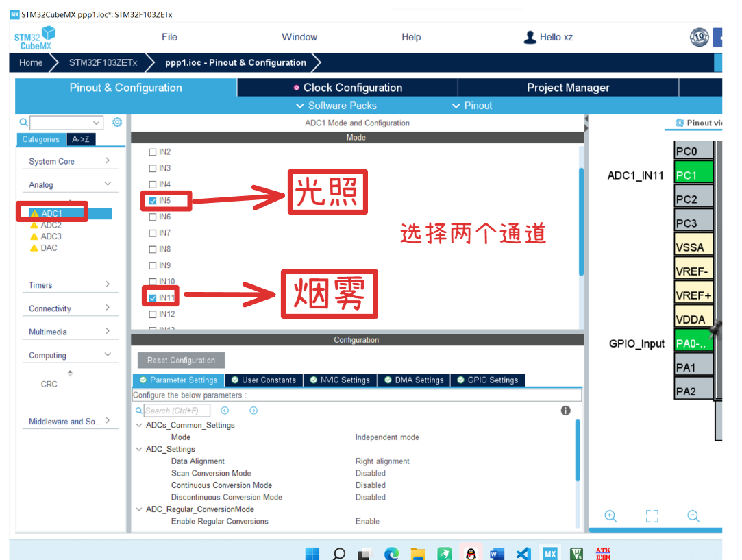This screenshot has height=560, width=742.
Task: Click the search icon in Parameter Settings
Action: click(138, 411)
